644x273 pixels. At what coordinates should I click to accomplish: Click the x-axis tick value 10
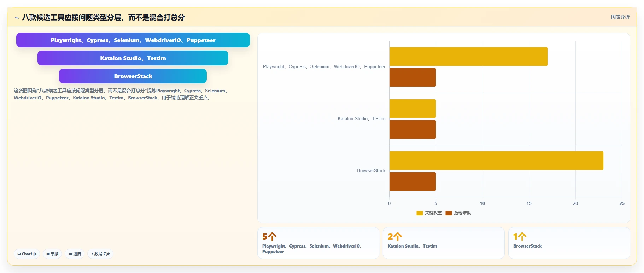[x=482, y=203]
